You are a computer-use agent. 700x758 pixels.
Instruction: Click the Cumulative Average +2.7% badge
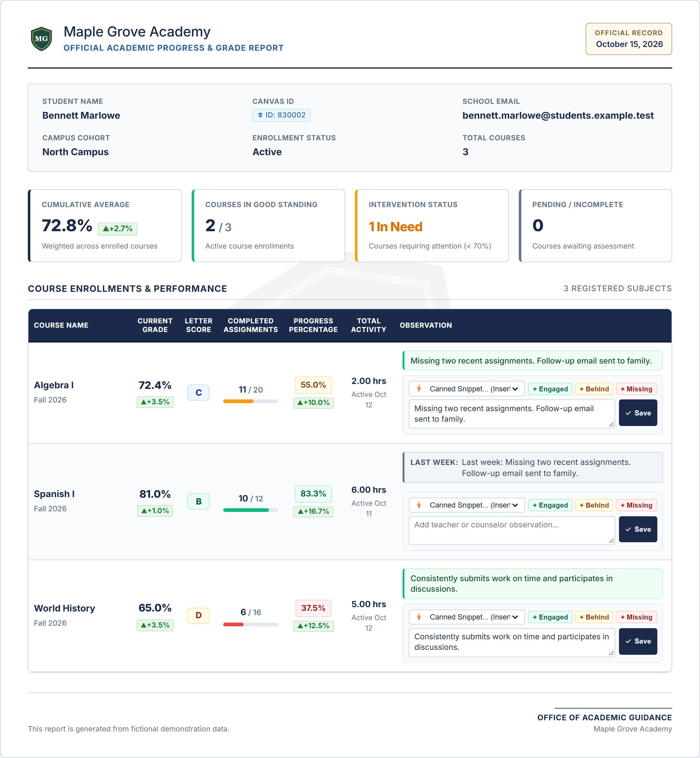click(x=117, y=228)
